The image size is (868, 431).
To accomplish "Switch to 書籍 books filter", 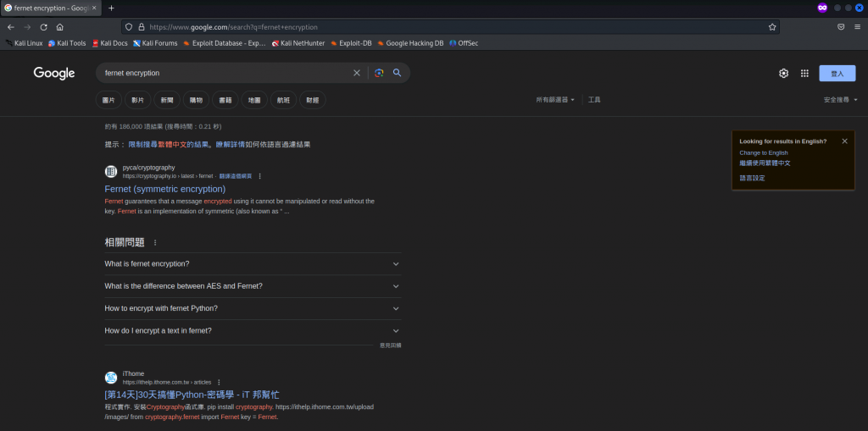I will tap(225, 100).
